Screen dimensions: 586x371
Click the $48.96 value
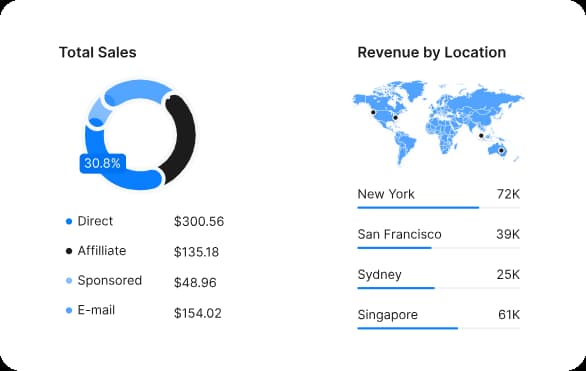(195, 282)
